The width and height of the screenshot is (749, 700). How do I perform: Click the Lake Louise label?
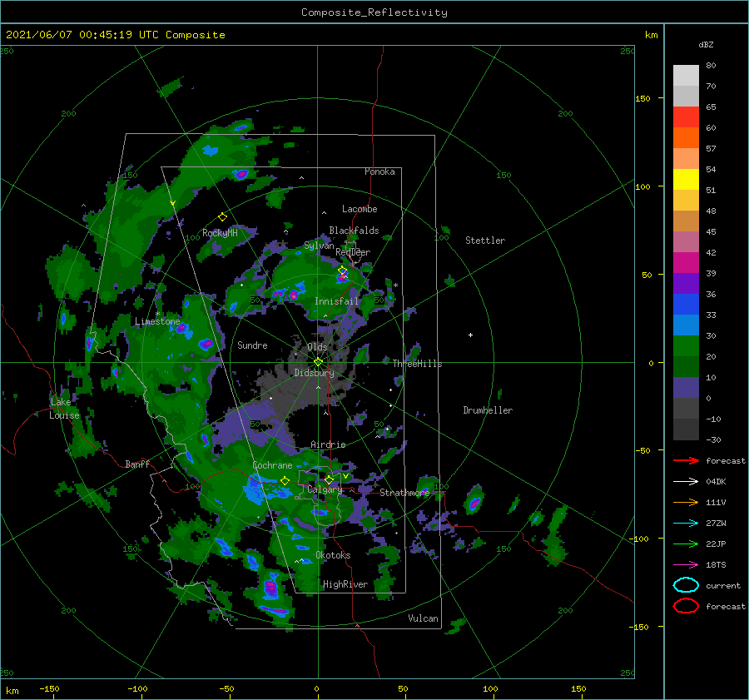point(65,409)
